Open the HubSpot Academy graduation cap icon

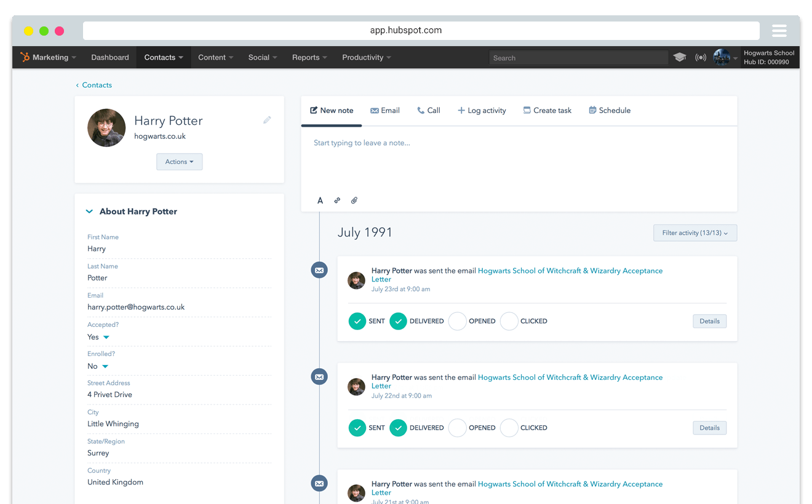[x=680, y=57]
